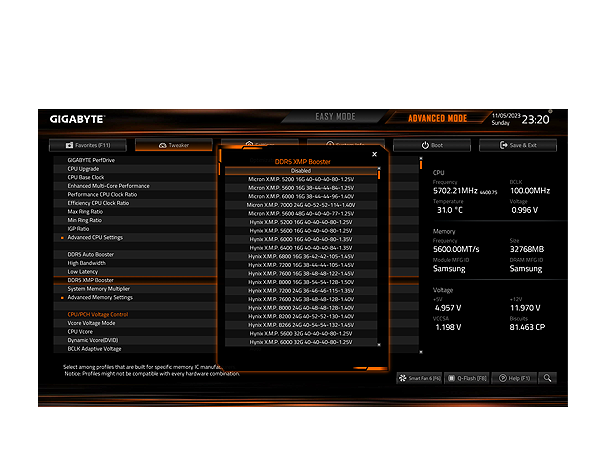Open Help (F1)
The width and height of the screenshot is (607, 450).
pos(516,378)
